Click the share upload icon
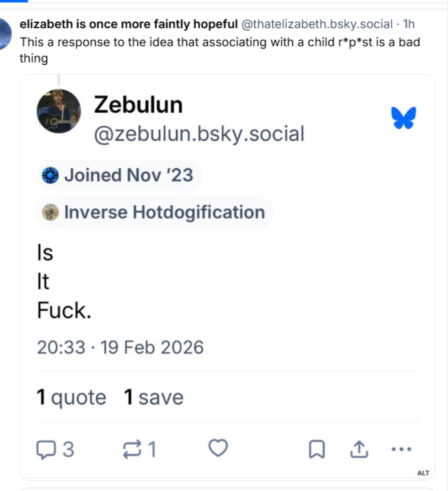This screenshot has width=448, height=491. tap(359, 449)
